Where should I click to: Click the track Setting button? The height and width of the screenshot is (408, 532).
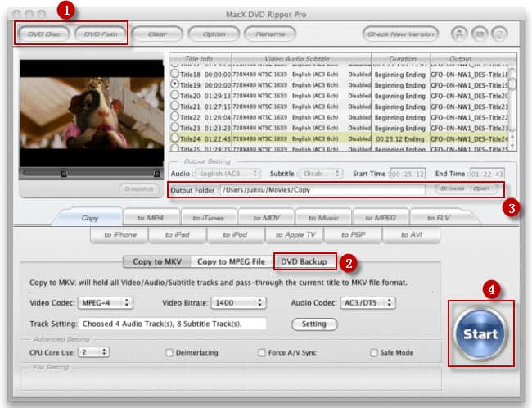coord(314,324)
